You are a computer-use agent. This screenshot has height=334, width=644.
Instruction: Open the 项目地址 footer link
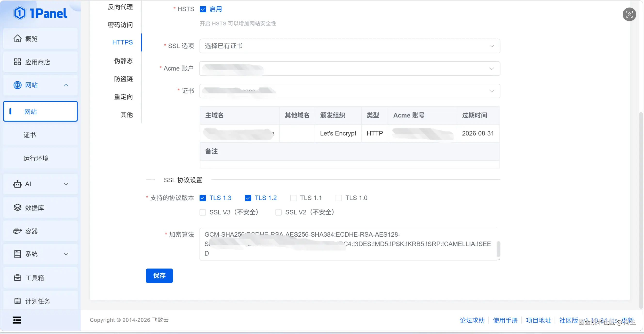pyautogui.click(x=539, y=320)
